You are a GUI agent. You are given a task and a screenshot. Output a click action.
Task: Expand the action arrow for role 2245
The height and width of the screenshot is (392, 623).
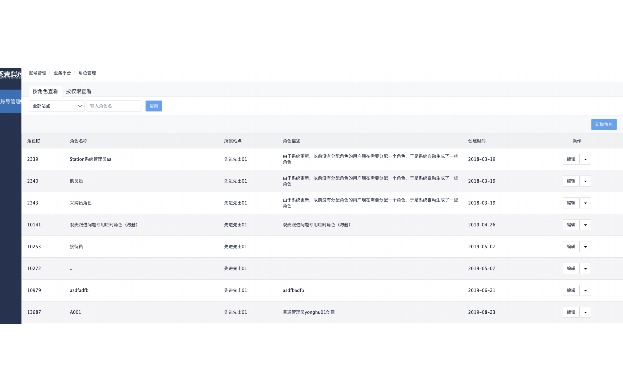(585, 203)
